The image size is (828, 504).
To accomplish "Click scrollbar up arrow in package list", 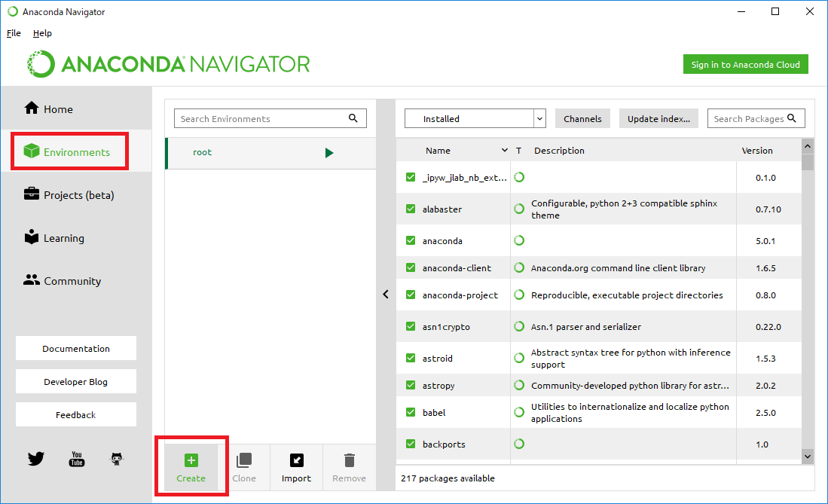I will coord(808,146).
